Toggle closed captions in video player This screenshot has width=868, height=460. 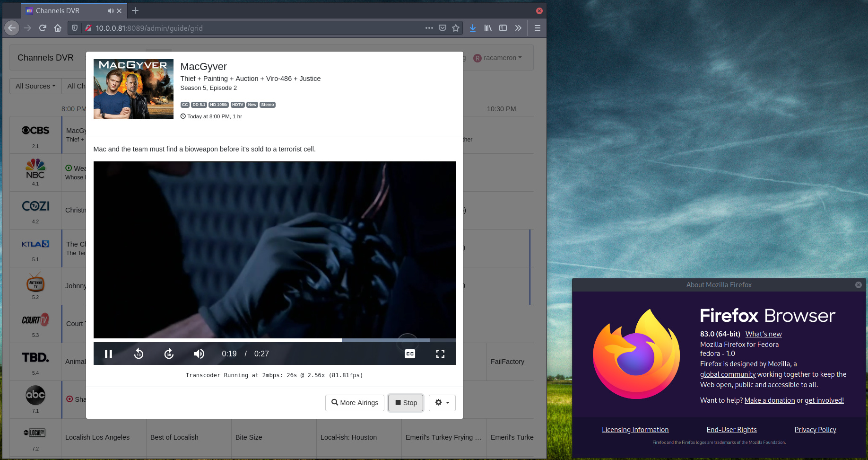coord(410,354)
